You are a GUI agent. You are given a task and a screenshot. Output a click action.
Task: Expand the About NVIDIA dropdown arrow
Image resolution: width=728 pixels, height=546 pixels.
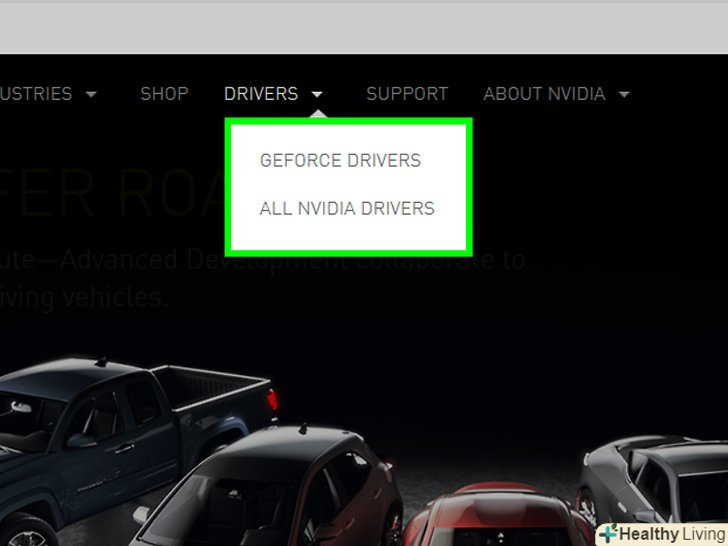click(x=624, y=94)
